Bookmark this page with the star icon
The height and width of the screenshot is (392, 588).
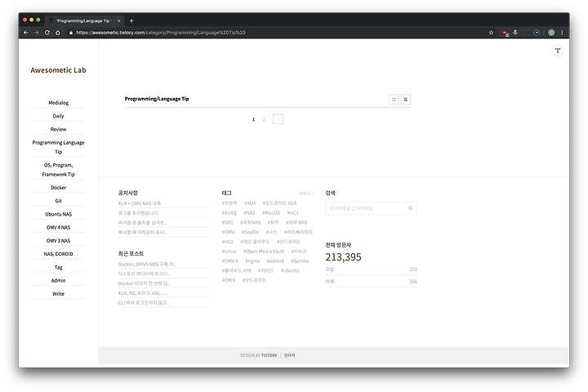tap(492, 33)
